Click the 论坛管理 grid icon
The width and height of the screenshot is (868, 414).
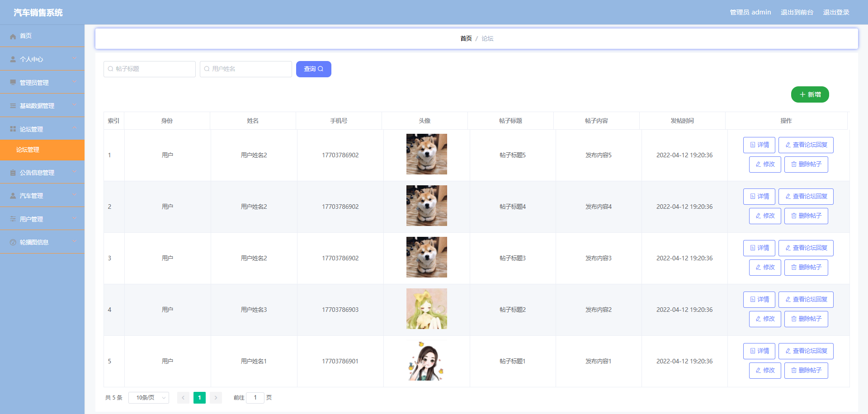tap(13, 129)
